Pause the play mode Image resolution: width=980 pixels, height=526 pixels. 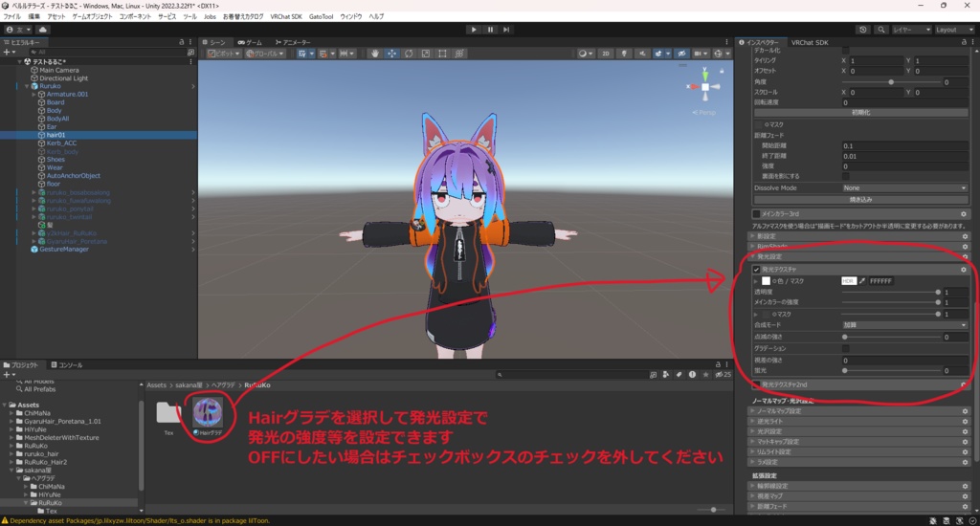491,30
